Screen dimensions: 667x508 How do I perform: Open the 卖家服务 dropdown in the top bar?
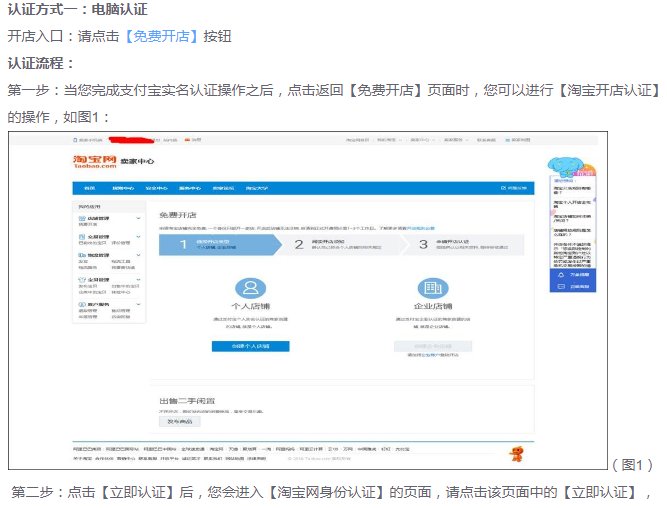pos(456,140)
